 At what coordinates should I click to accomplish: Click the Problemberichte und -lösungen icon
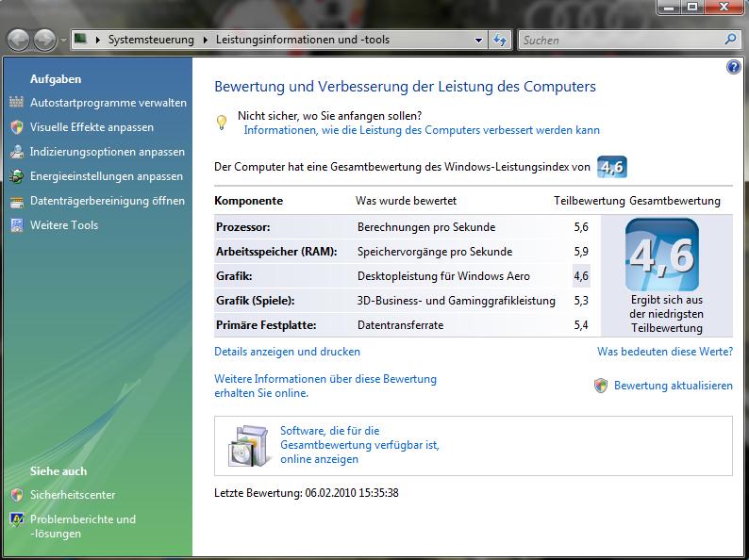click(17, 519)
